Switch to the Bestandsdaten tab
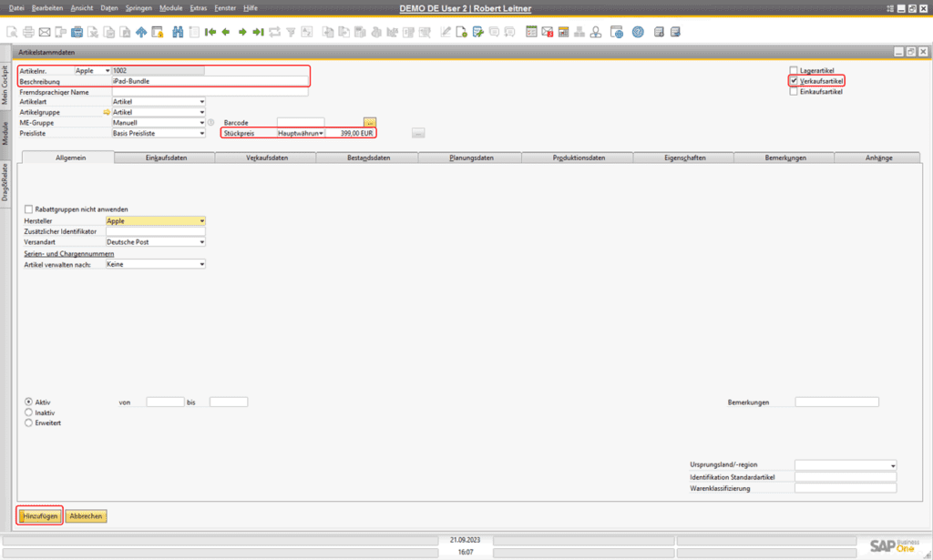Viewport: 933px width, 560px height. click(x=368, y=158)
